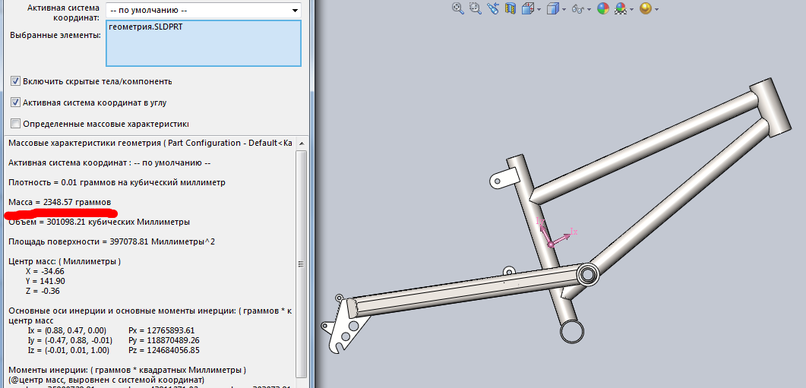
Task: Click the mass properties results scrollbar thumb
Action: [302, 263]
